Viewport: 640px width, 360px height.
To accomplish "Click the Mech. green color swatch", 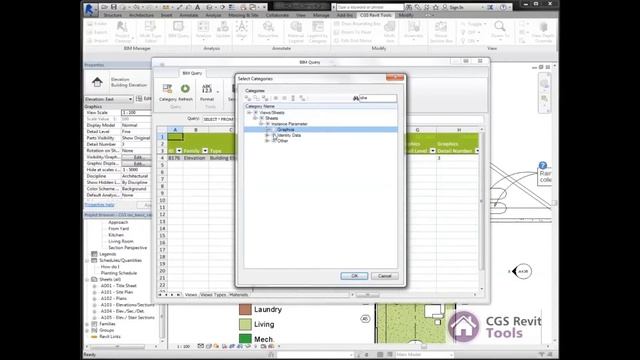I will pyautogui.click(x=245, y=338).
